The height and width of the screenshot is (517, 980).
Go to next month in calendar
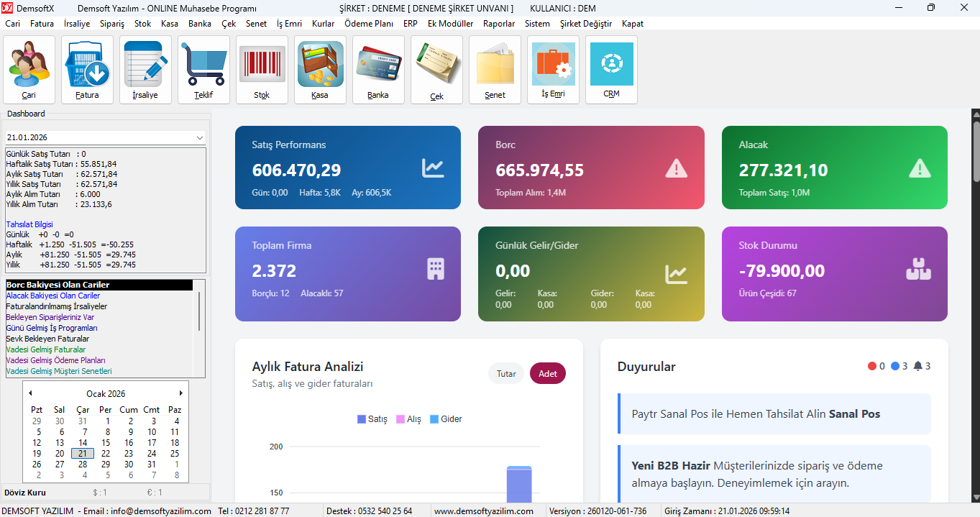(181, 393)
